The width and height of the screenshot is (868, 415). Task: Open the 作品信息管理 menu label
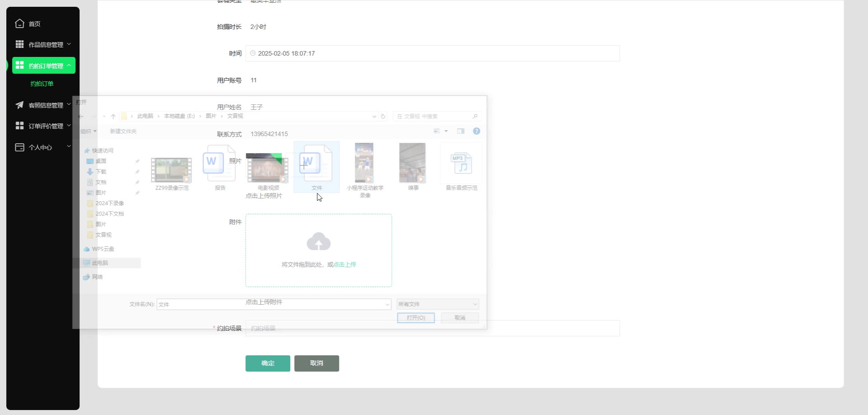pyautogui.click(x=46, y=45)
